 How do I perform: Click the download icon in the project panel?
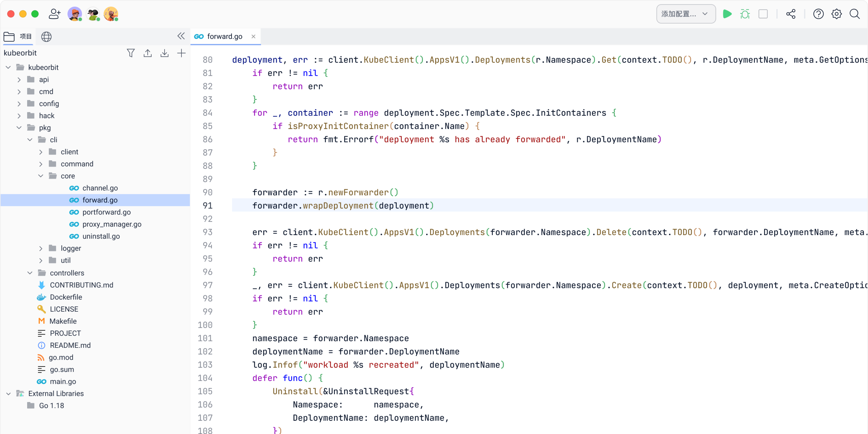pyautogui.click(x=165, y=53)
